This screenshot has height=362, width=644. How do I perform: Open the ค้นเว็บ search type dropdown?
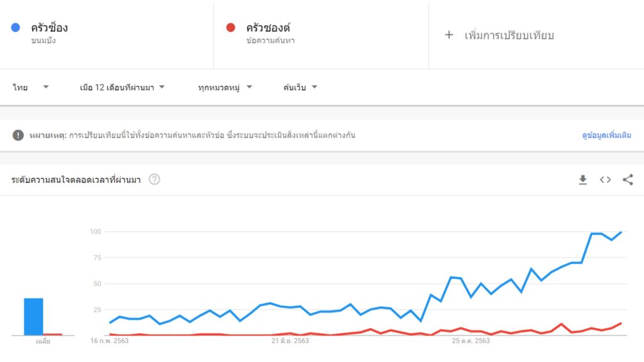click(x=300, y=87)
